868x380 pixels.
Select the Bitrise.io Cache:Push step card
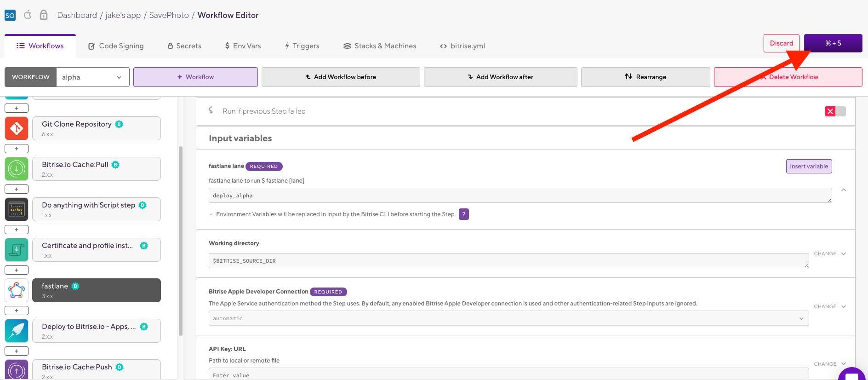click(97, 369)
